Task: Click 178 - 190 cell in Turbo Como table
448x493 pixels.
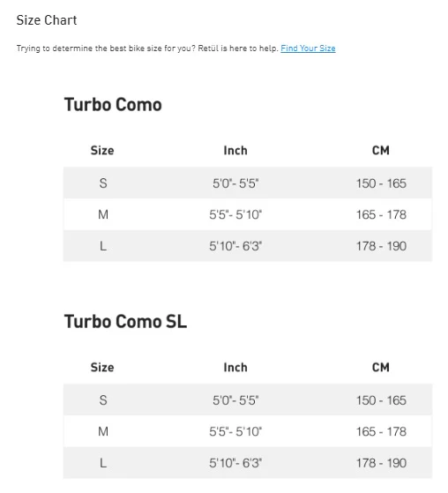Action: point(381,246)
